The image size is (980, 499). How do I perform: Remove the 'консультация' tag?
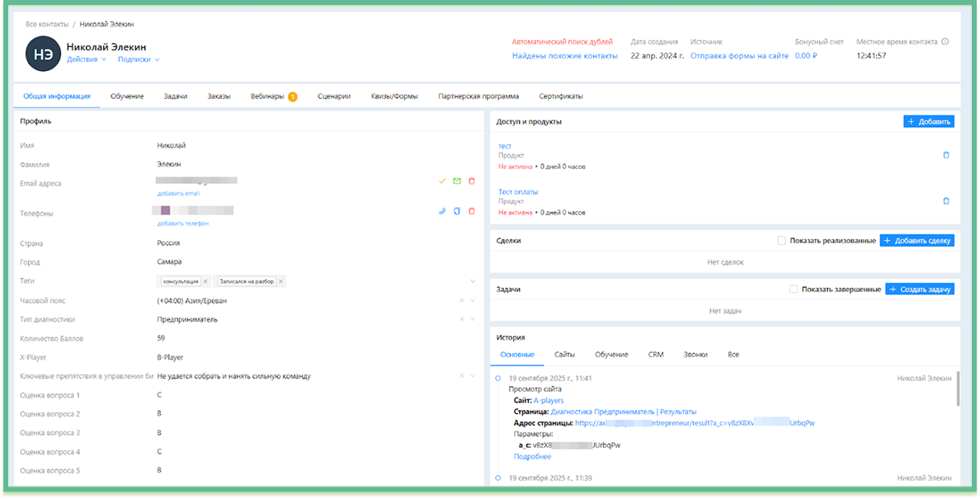point(205,281)
